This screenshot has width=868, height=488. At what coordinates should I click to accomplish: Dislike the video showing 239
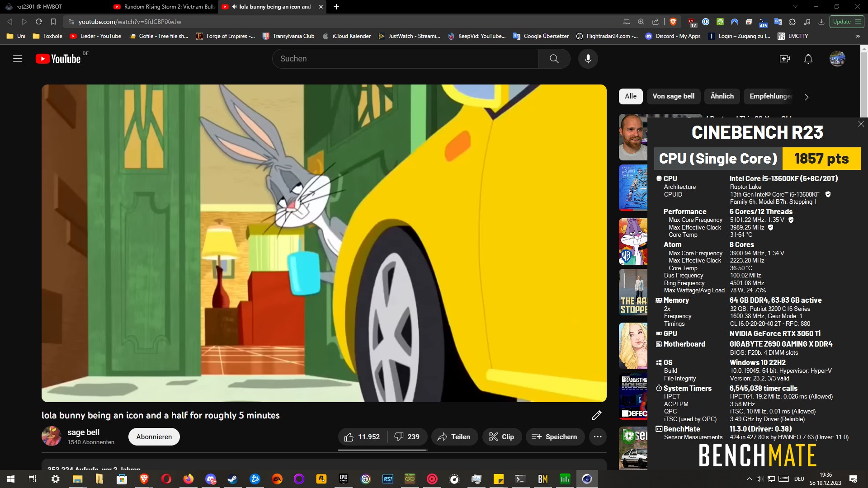coord(407,437)
